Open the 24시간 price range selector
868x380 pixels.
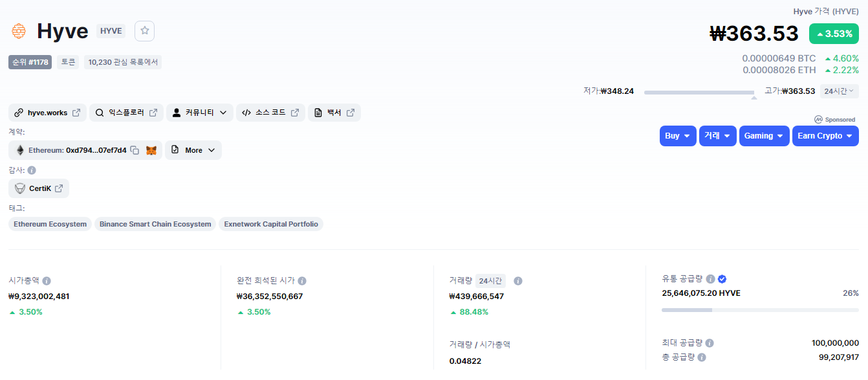coord(839,91)
